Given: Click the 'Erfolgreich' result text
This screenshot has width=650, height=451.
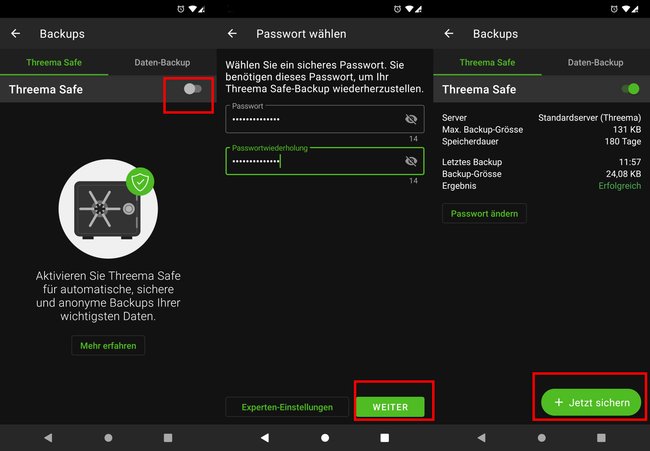Looking at the screenshot, I should 619,186.
